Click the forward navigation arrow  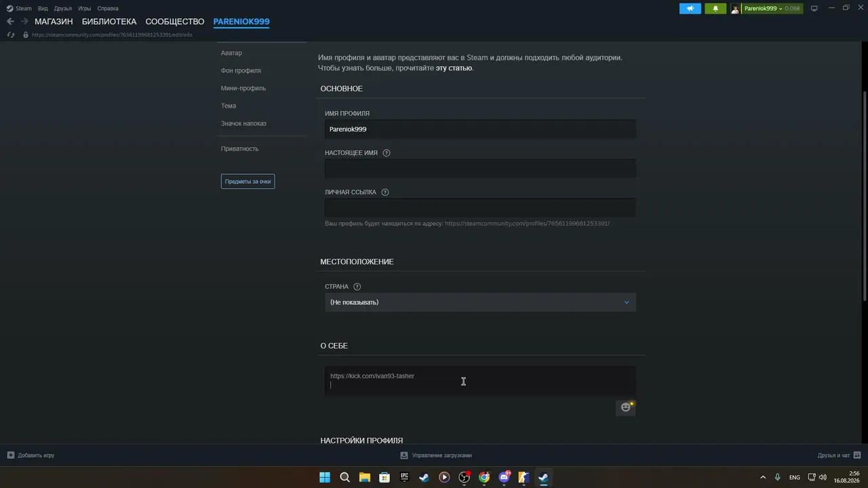coord(24,22)
